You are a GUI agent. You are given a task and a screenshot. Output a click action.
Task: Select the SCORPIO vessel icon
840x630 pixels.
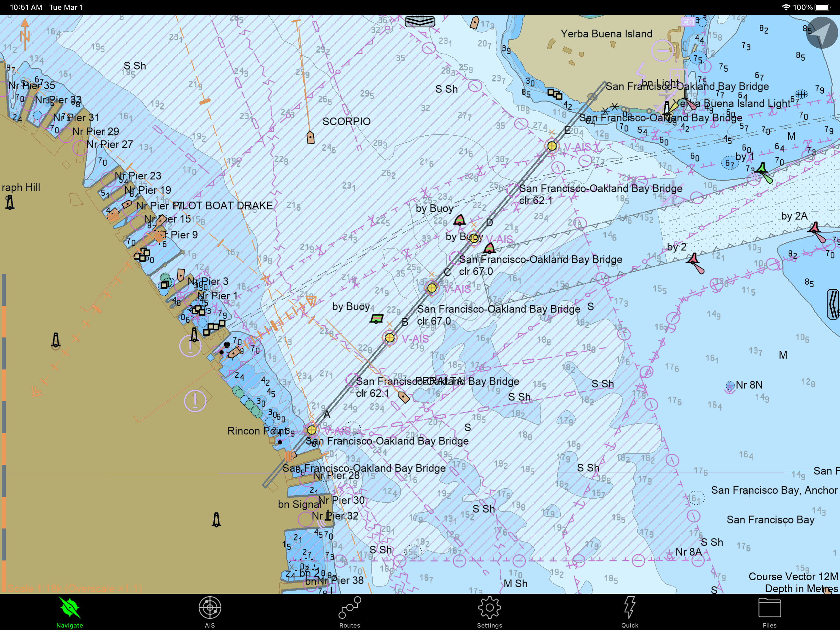[x=311, y=137]
